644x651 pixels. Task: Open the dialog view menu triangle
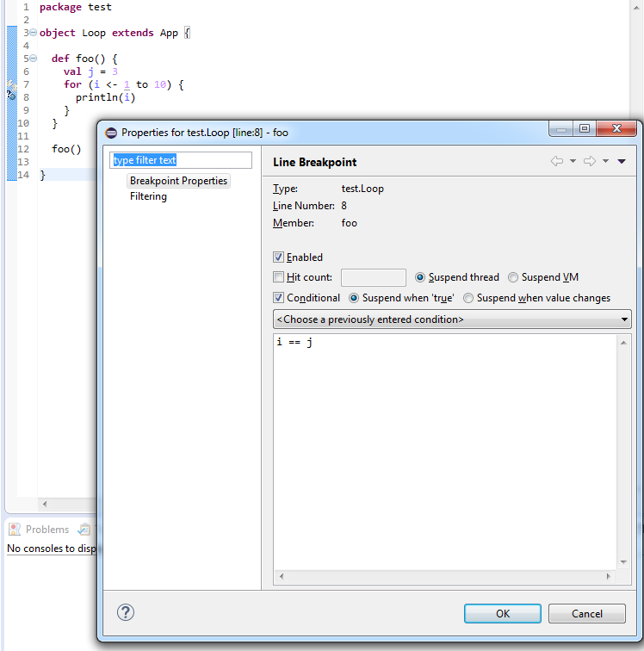[622, 162]
